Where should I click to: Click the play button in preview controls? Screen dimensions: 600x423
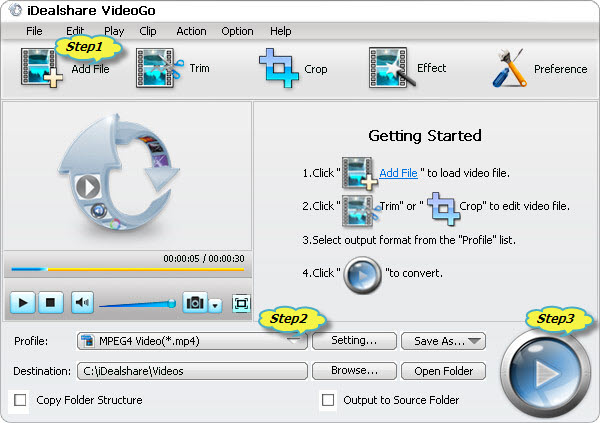(x=23, y=303)
